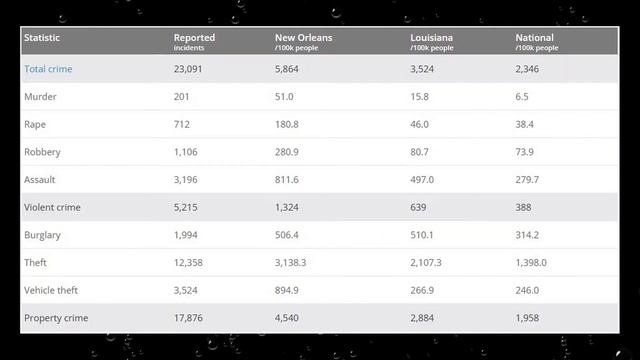
Task: Select the Assault row label
Action: [39, 180]
